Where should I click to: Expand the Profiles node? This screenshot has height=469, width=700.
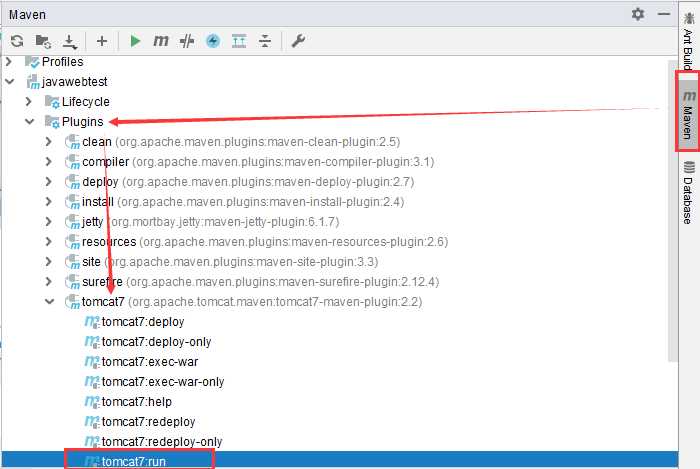point(9,62)
